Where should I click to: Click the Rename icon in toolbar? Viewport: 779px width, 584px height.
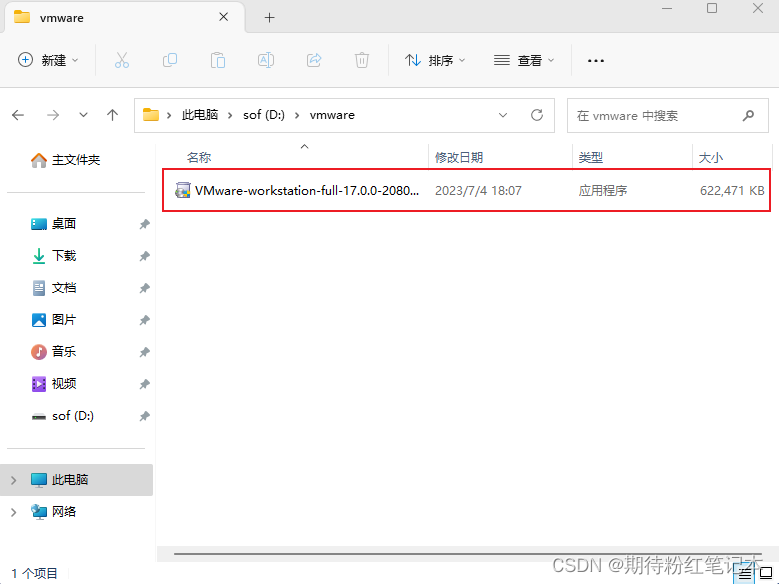pos(266,61)
